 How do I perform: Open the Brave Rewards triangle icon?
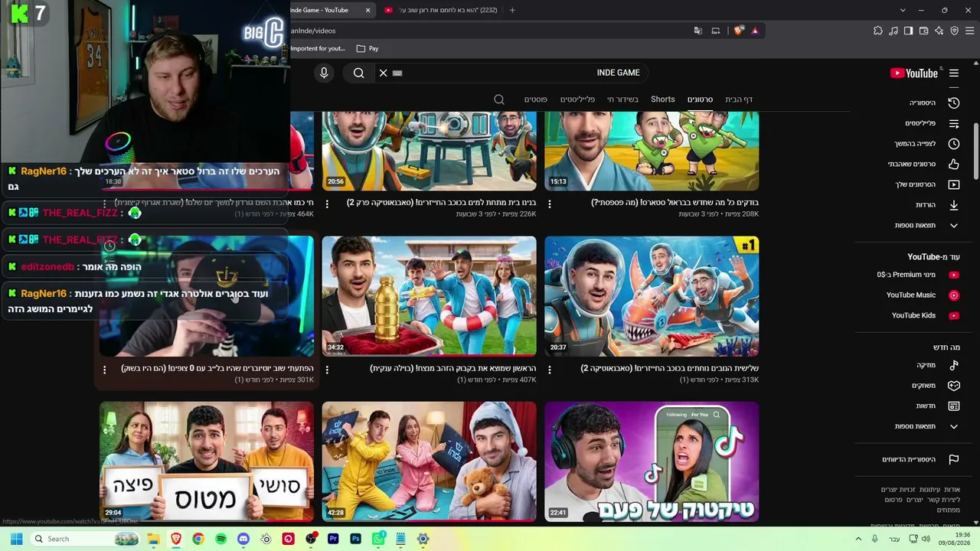pyautogui.click(x=755, y=31)
